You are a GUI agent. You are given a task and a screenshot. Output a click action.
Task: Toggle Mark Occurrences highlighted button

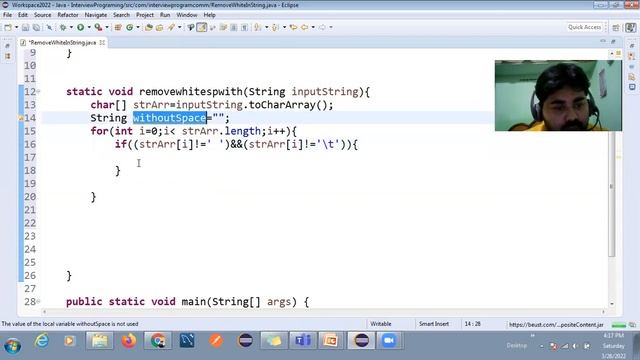(202, 27)
